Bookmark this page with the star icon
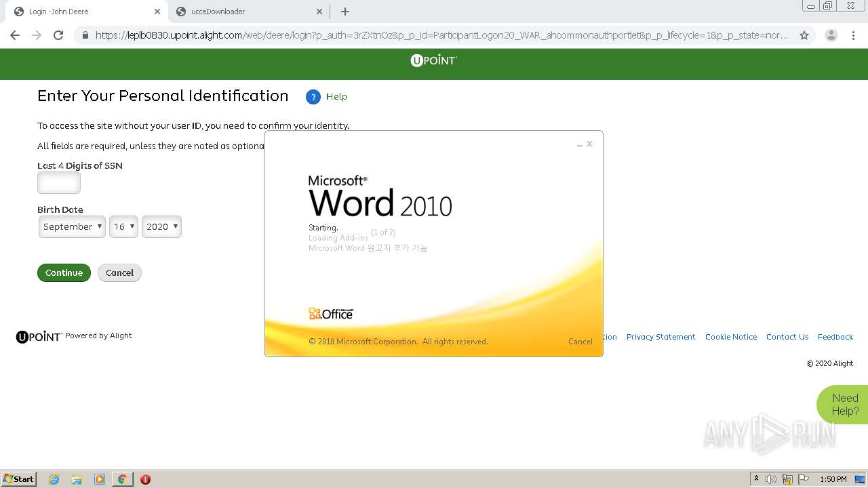This screenshot has width=868, height=488. coord(804,35)
